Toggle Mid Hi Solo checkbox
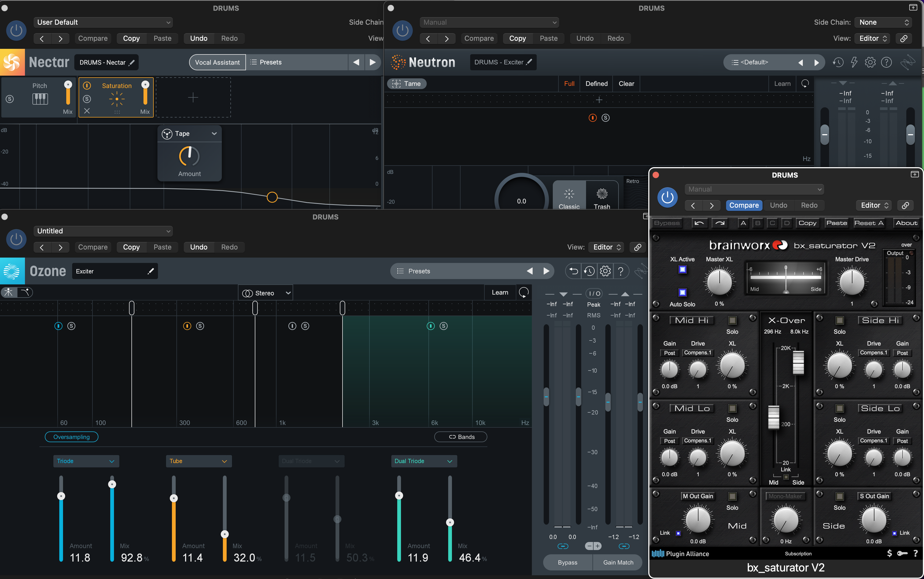 (x=732, y=320)
